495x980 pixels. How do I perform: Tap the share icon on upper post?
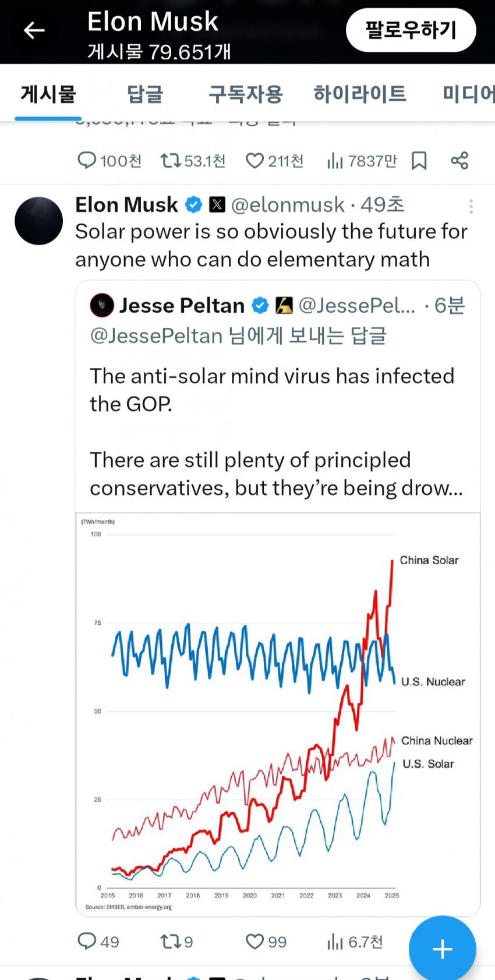pos(459,161)
